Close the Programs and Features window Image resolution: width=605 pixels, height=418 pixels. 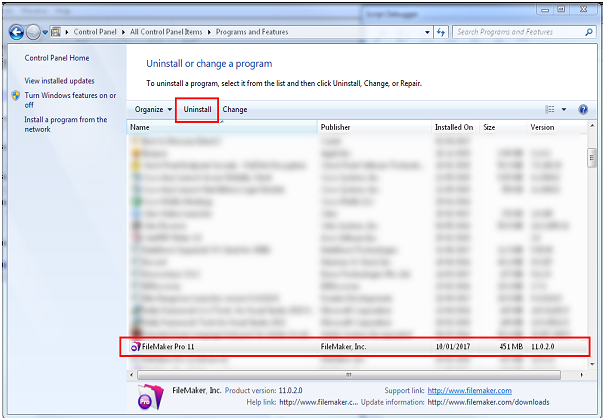tap(583, 10)
